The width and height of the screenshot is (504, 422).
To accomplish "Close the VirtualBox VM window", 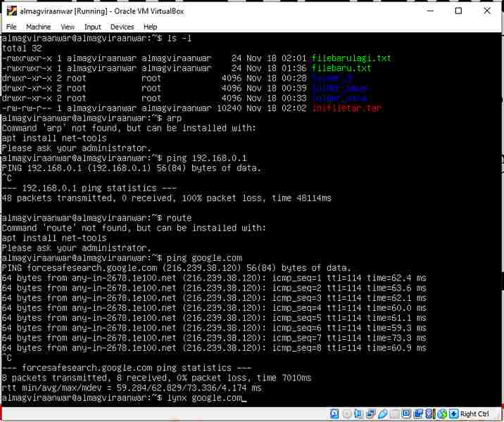I will (x=487, y=11).
